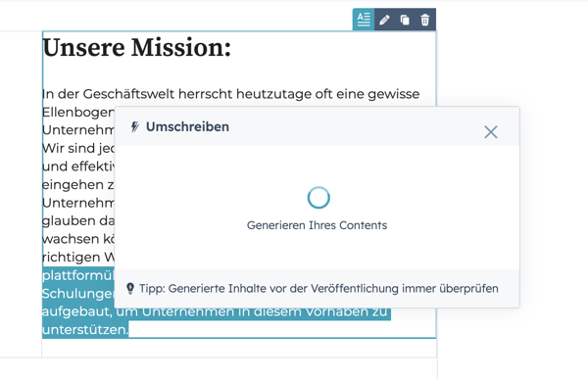Click the loading spinner in the popup

click(x=318, y=198)
